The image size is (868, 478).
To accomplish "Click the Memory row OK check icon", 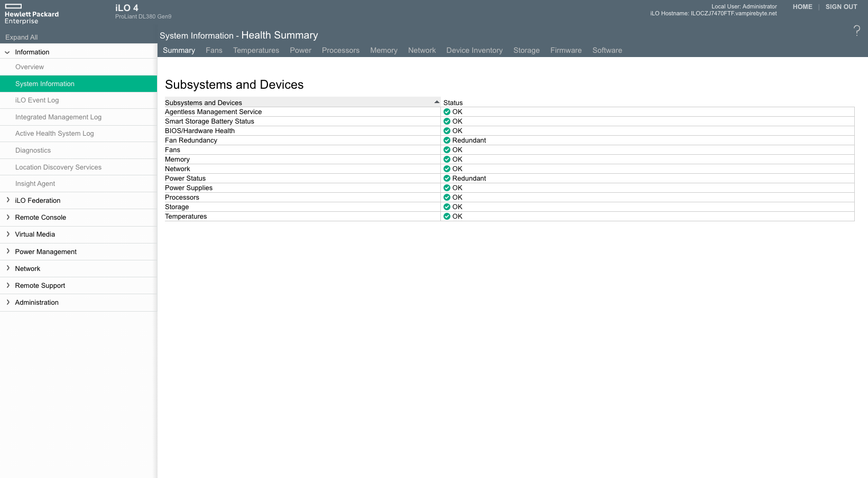I will [x=447, y=160].
